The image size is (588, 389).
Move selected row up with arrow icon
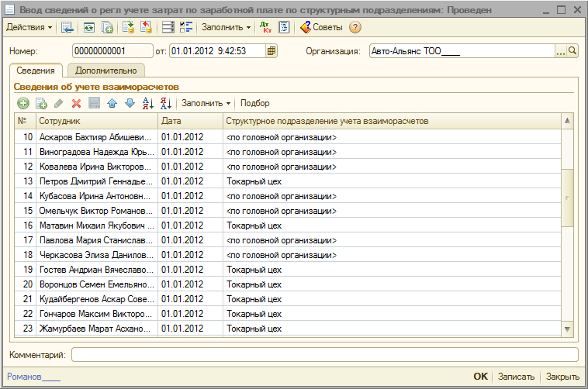[112, 103]
